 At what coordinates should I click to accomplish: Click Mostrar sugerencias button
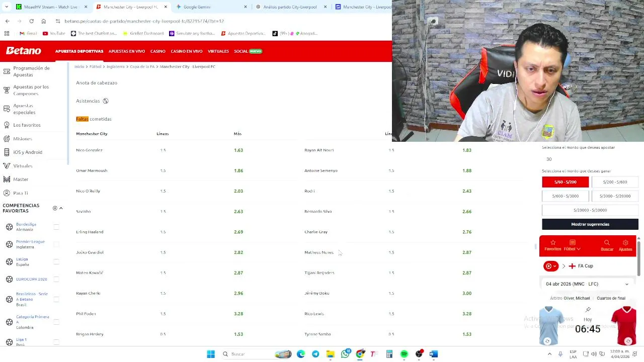point(590,224)
